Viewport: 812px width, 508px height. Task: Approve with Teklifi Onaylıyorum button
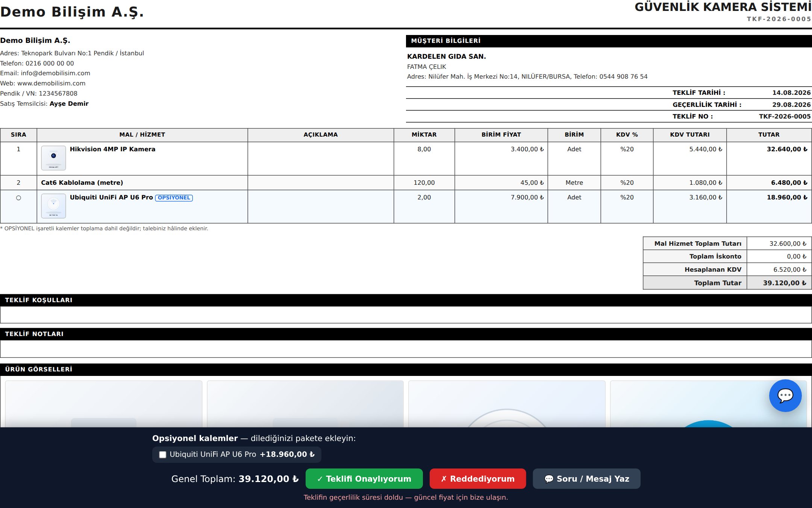click(x=364, y=479)
